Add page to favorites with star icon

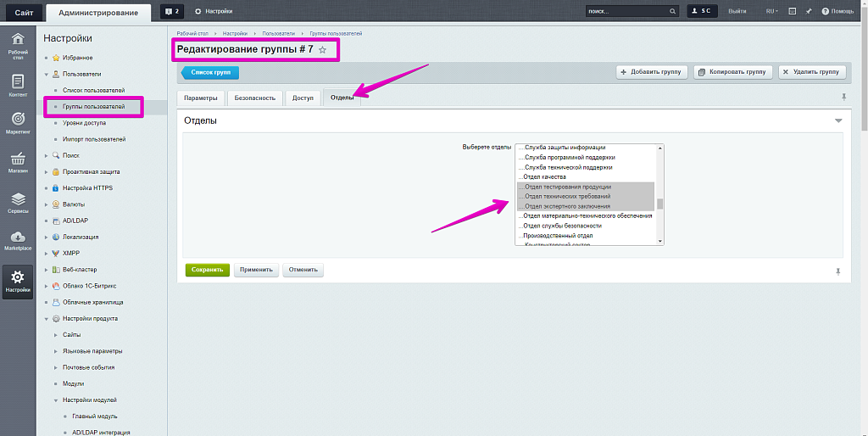322,50
